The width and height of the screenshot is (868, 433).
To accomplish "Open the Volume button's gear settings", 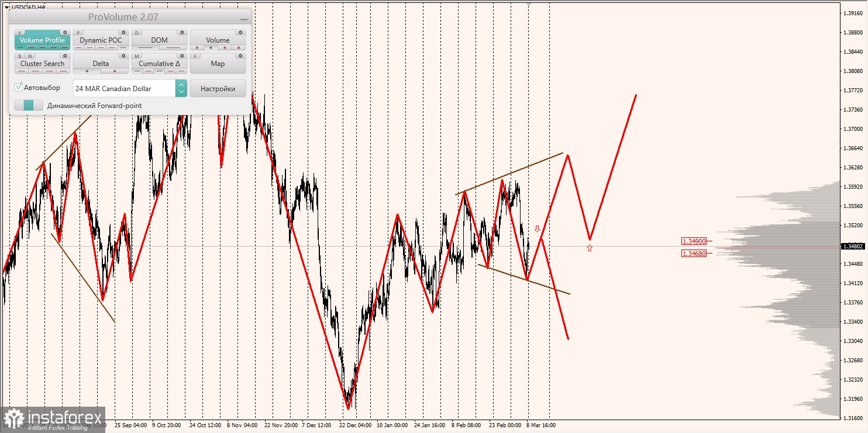I will pyautogui.click(x=240, y=32).
